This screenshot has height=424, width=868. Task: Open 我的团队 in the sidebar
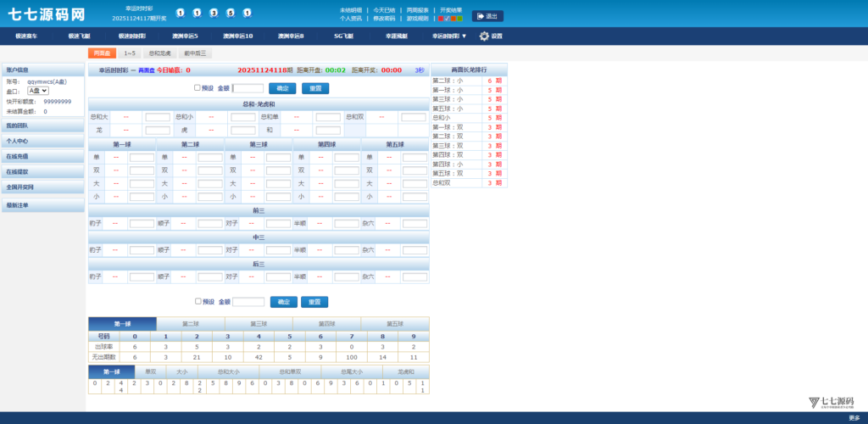click(x=43, y=126)
